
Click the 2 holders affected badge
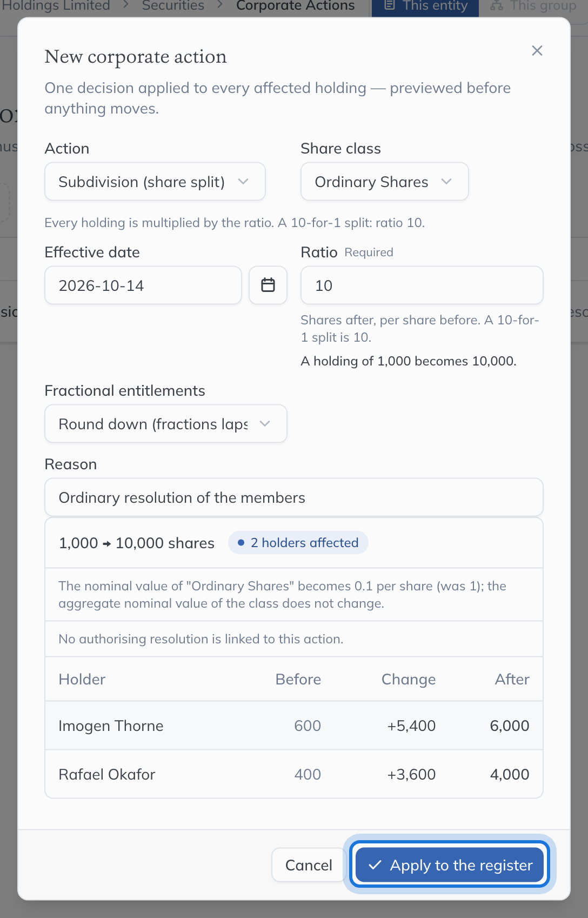pos(298,543)
